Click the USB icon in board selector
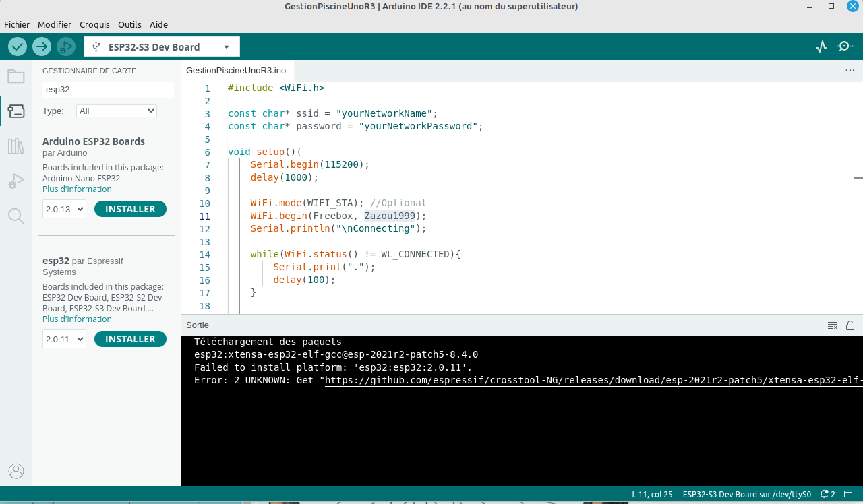The width and height of the screenshot is (863, 504). [x=96, y=46]
